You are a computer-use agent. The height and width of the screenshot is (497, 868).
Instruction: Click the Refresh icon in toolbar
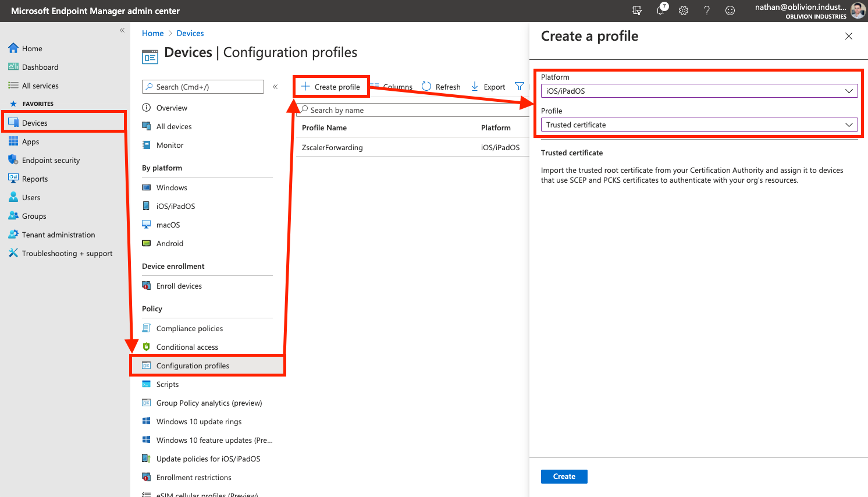[x=426, y=87]
